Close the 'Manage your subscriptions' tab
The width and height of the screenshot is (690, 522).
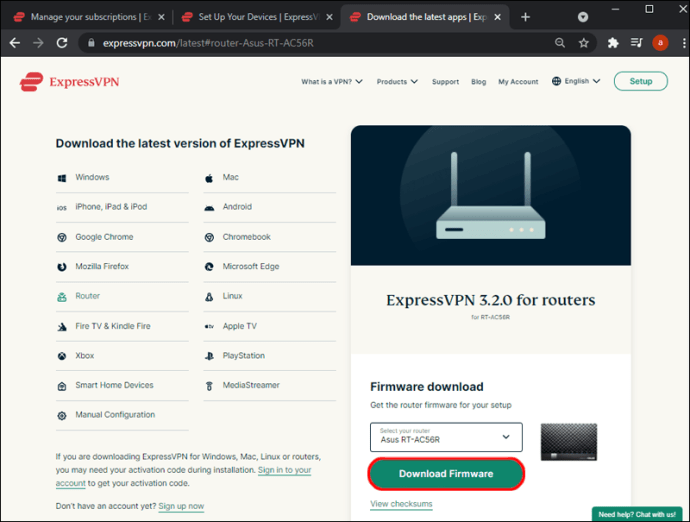coord(161,17)
